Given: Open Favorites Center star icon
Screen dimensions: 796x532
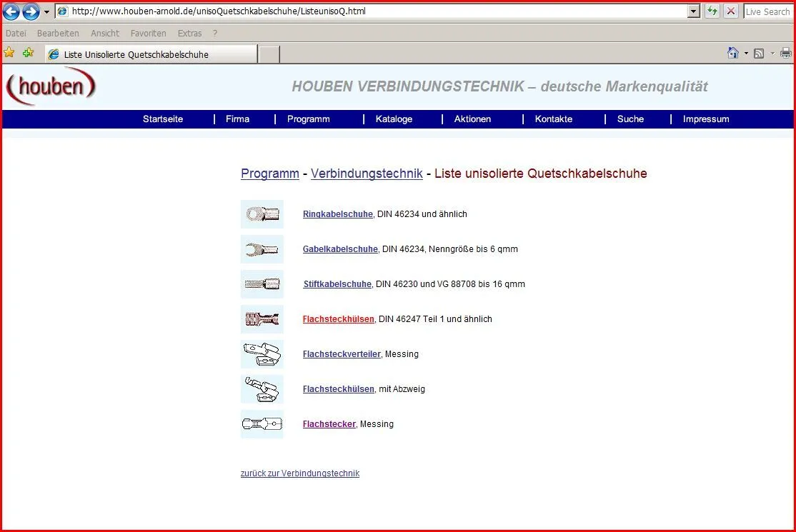Looking at the screenshot, I should pos(9,53).
